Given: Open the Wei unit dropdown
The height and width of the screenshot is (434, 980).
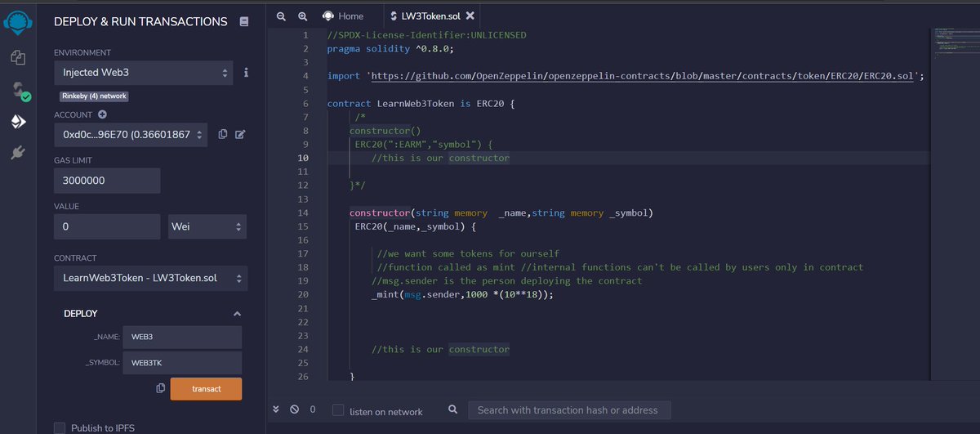Looking at the screenshot, I should (x=207, y=226).
